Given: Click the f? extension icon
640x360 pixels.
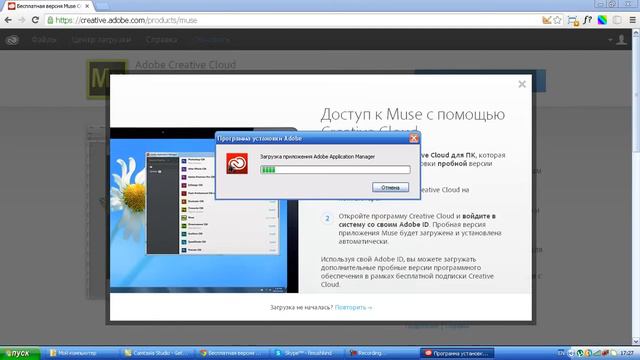Looking at the screenshot, I should pos(587,20).
